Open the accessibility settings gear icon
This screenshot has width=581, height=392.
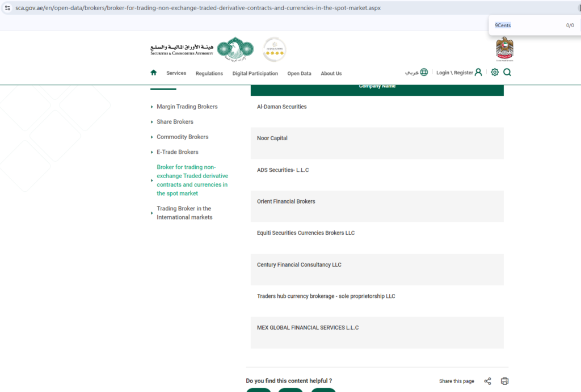(x=495, y=72)
